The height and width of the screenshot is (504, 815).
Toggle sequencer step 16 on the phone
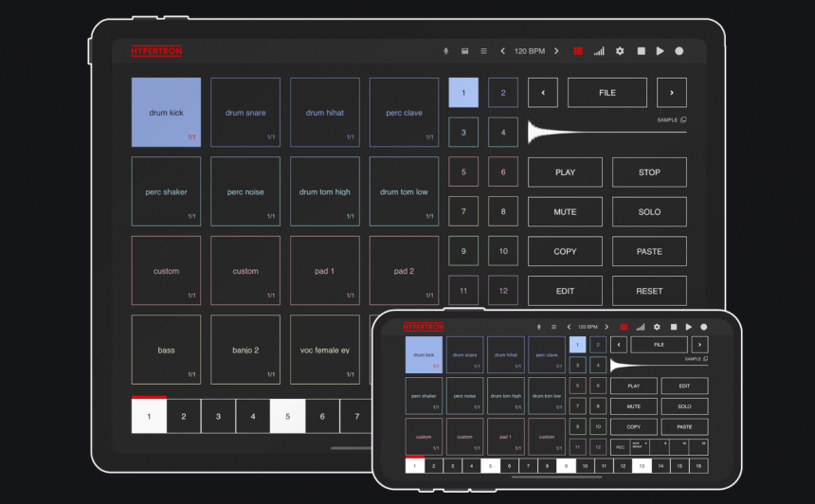(x=698, y=466)
